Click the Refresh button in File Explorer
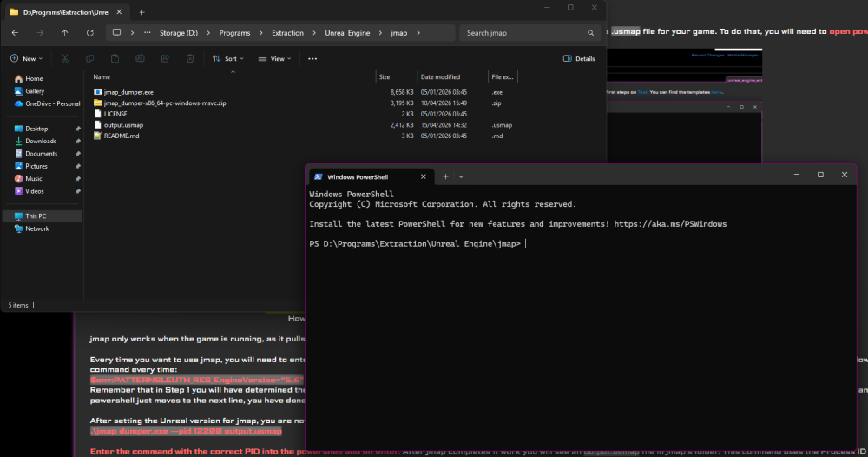Image resolution: width=868 pixels, height=457 pixels. (90, 33)
